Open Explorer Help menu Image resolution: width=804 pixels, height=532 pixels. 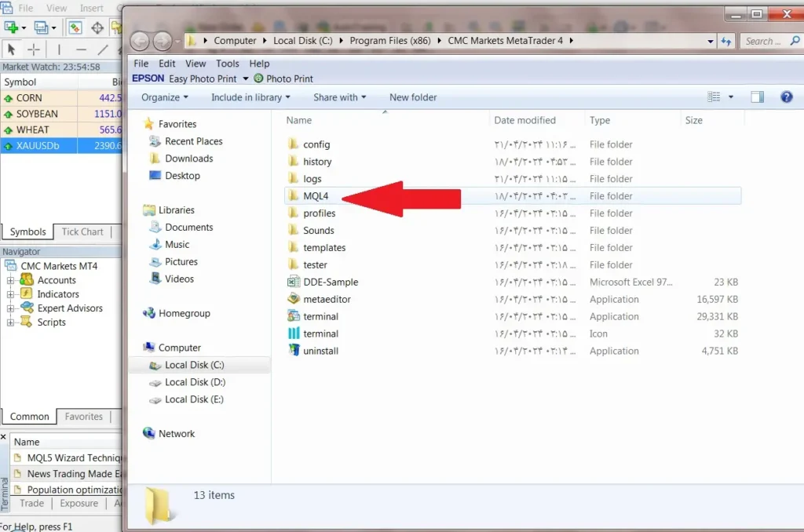click(259, 64)
